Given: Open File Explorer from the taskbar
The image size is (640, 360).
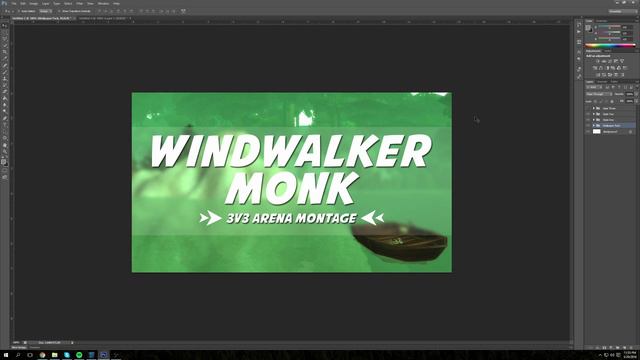Looking at the screenshot, I should 54,355.
